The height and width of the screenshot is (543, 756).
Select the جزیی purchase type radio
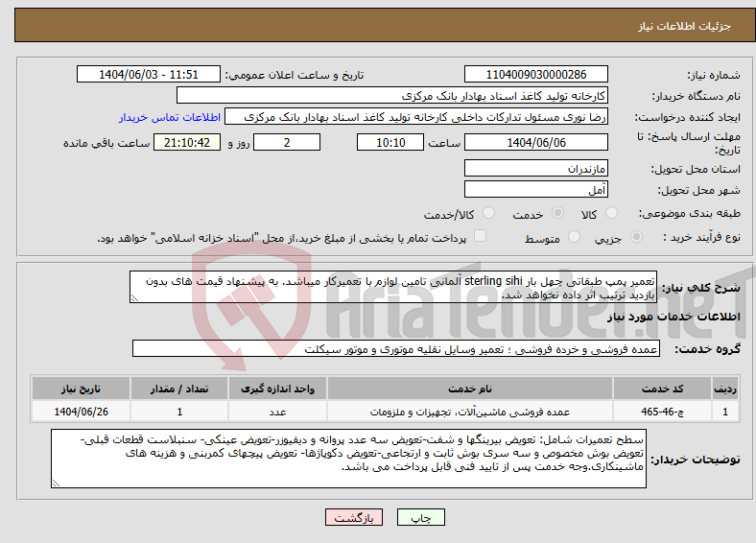(x=636, y=236)
